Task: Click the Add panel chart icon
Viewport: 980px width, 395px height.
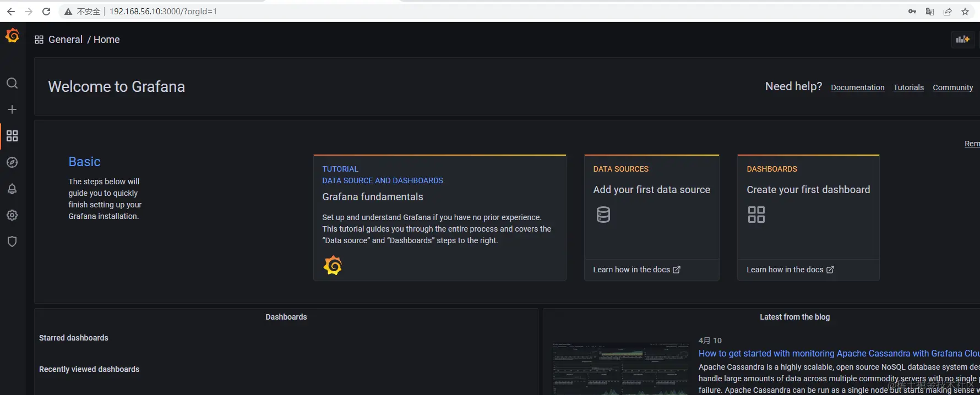Action: (963, 40)
